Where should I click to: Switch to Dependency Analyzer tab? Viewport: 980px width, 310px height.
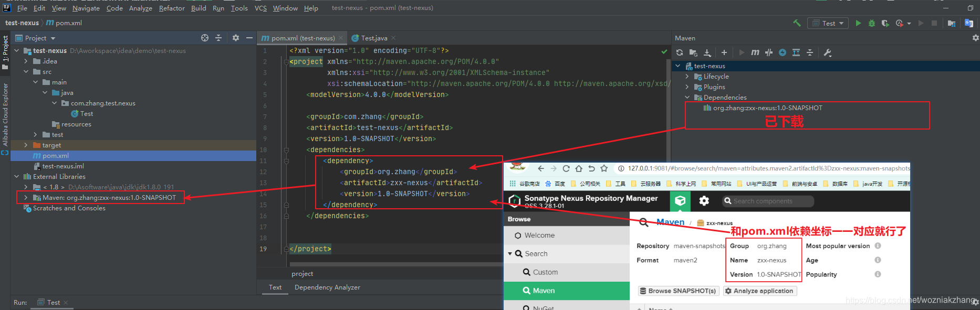pos(327,287)
